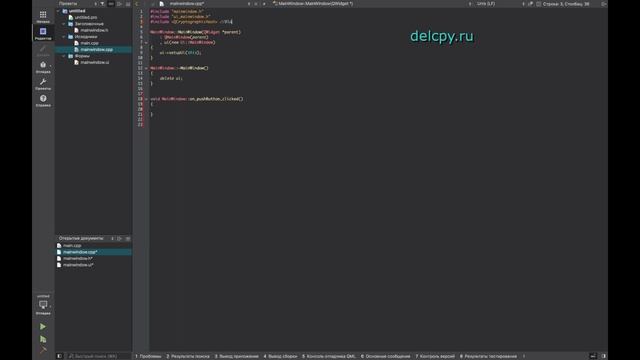Open mainwindow.h in project tree
Screen dimensions: 640x360
coord(94,30)
